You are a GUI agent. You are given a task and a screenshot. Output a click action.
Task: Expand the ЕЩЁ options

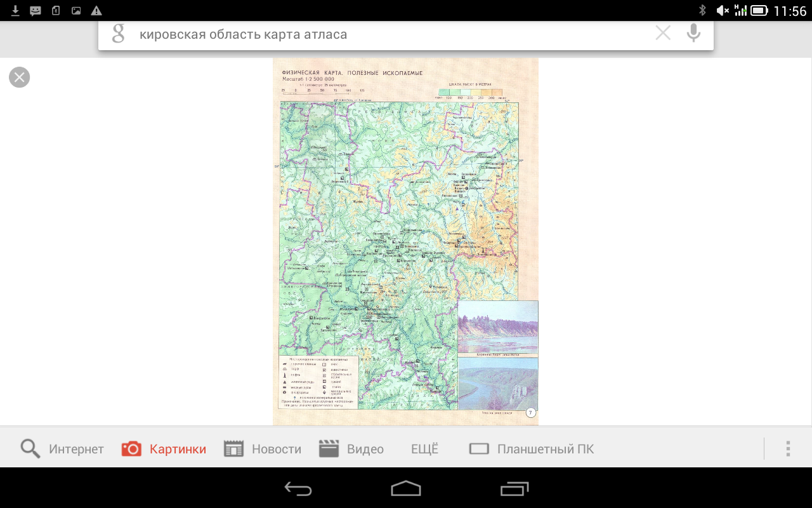coord(424,449)
